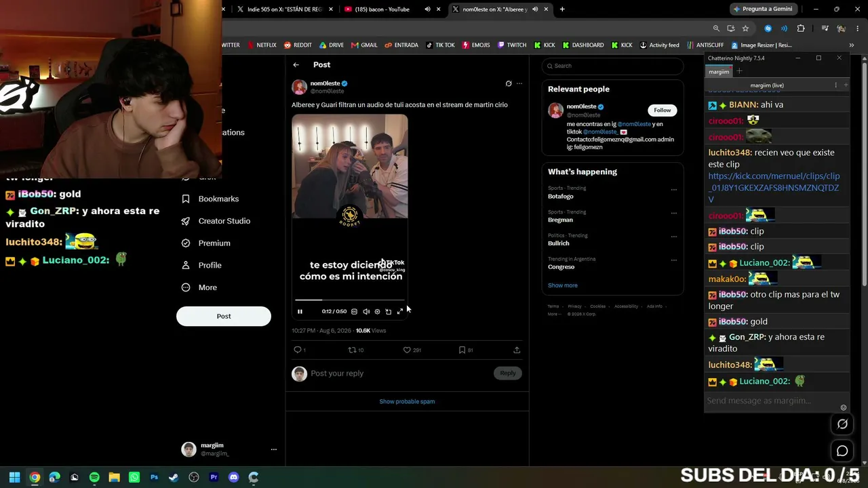The height and width of the screenshot is (488, 868).
Task: Add a new tab in Chatterino
Action: tap(739, 72)
